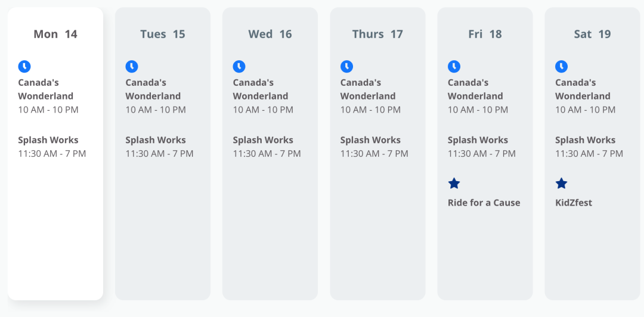This screenshot has height=317, width=644.
Task: Select the Sat 19 day header
Action: click(x=592, y=34)
